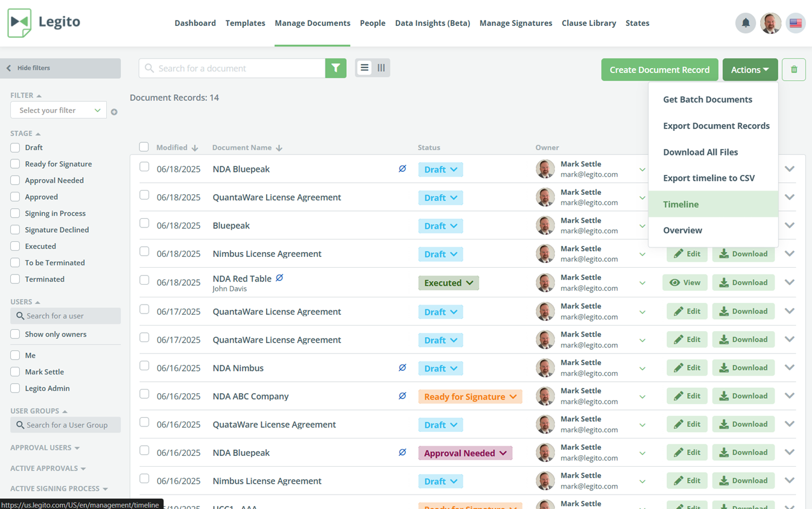This screenshot has height=509, width=812.
Task: Open Executed status dropdown for NDA Red Table
Action: (x=448, y=283)
